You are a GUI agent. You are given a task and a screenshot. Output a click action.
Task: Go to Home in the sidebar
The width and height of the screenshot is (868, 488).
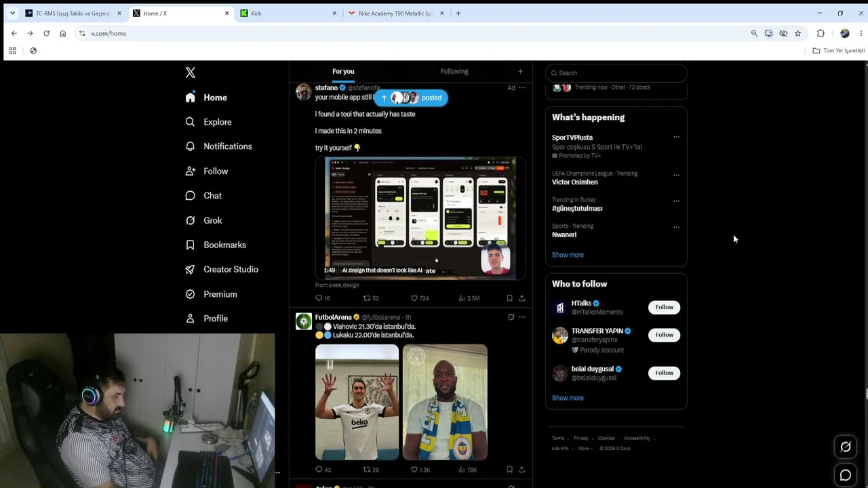tap(206, 98)
